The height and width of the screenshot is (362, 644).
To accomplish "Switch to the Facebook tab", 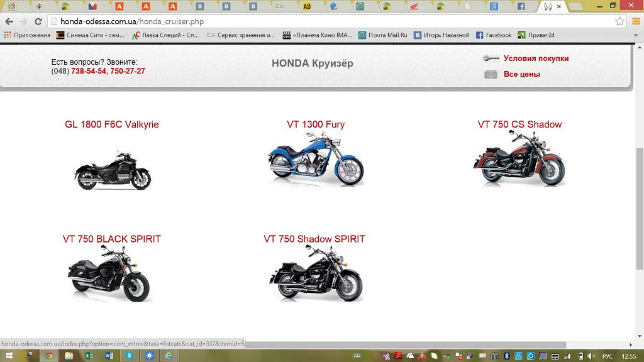I will [521, 6].
